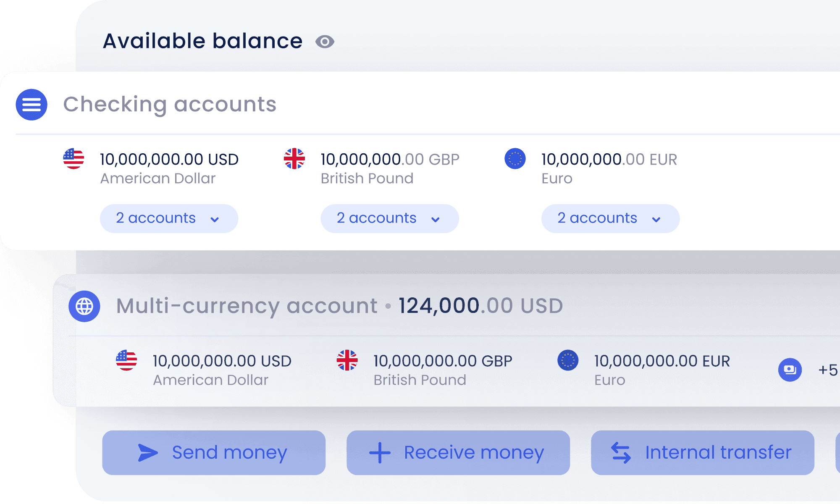Select the 10,000,000.00 GBP checking balance

(x=390, y=160)
